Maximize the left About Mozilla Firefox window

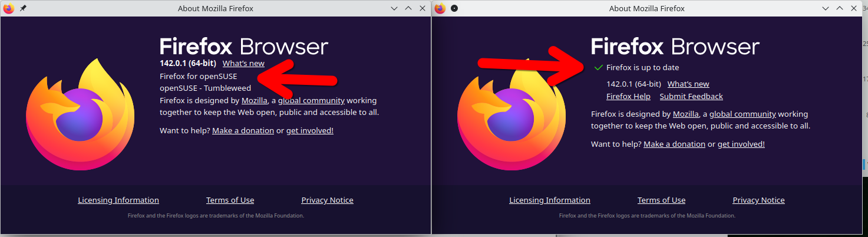point(408,8)
